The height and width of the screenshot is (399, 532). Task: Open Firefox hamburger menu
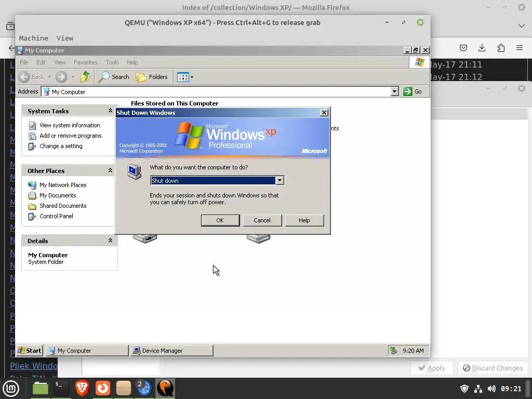pyautogui.click(x=520, y=48)
